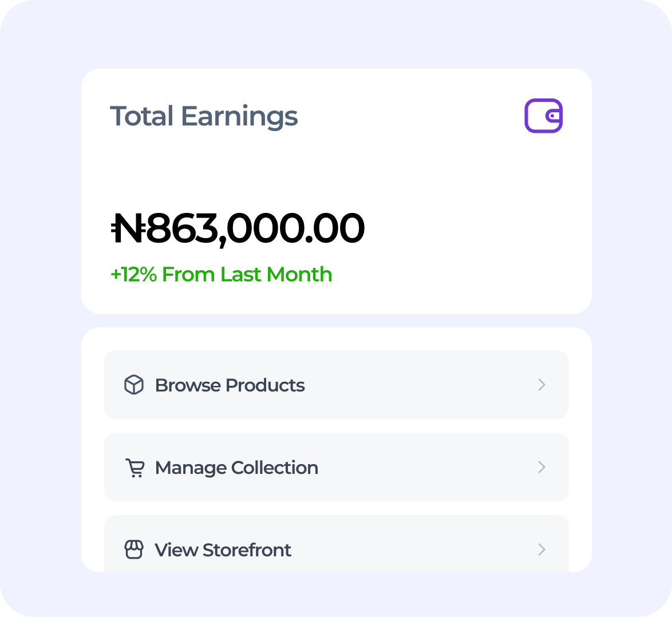The width and height of the screenshot is (672, 617).
Task: Click the green +12% percentage figure
Action: tap(133, 275)
